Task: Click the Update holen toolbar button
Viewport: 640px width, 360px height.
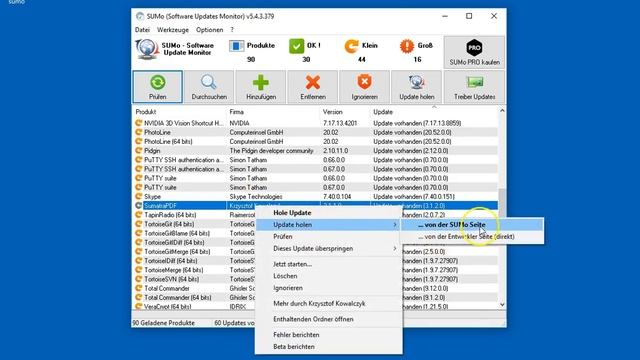Action: coord(416,87)
